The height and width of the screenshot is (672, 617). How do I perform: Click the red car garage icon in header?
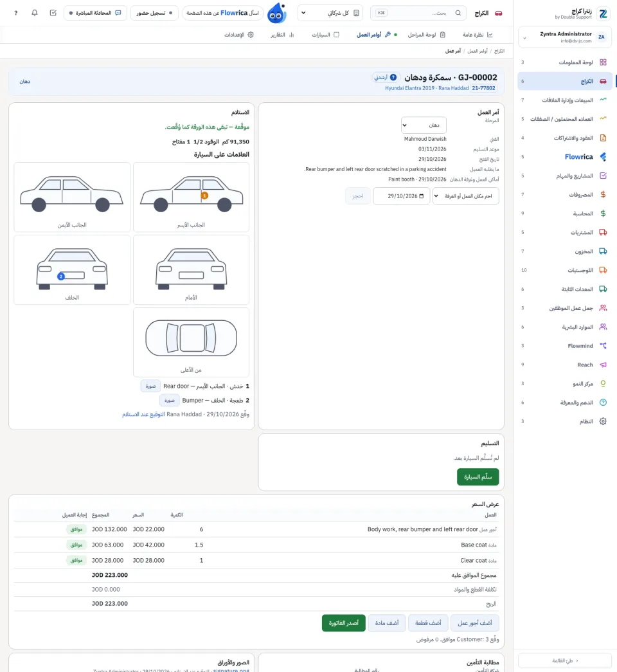pyautogui.click(x=498, y=13)
